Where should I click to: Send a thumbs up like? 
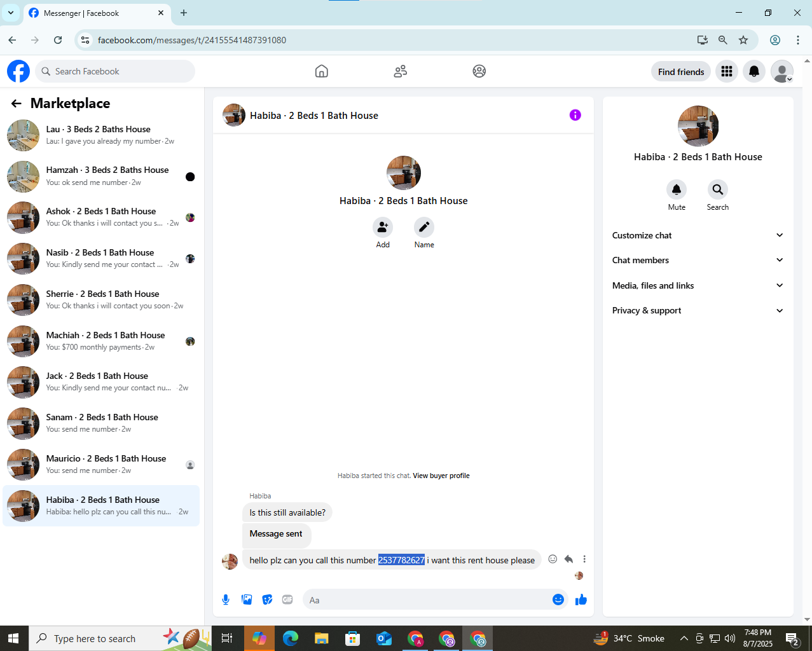(581, 600)
